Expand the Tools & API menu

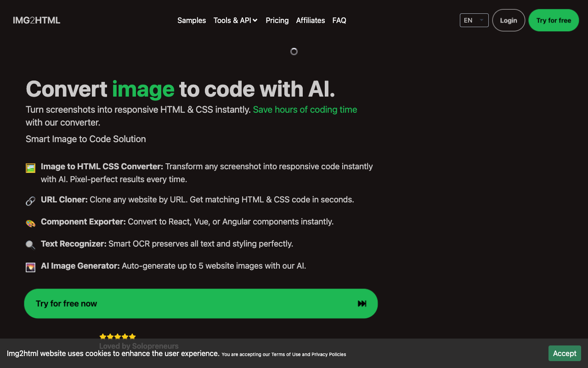coord(235,20)
